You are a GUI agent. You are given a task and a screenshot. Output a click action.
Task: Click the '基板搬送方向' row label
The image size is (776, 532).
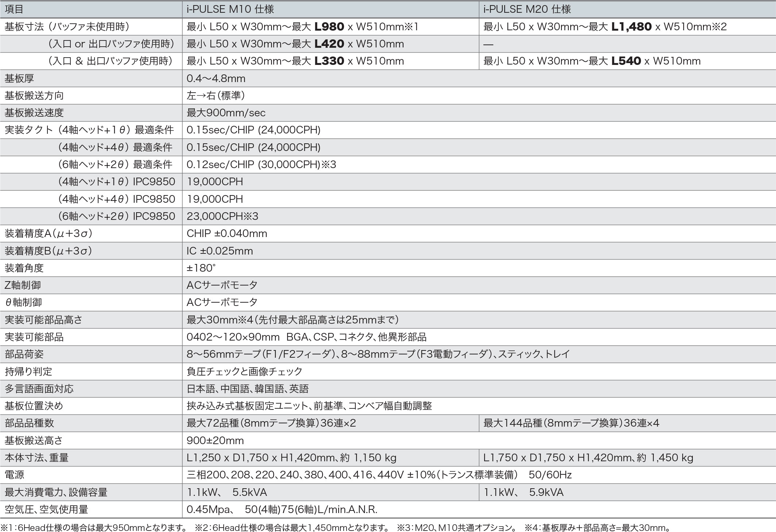click(x=34, y=96)
